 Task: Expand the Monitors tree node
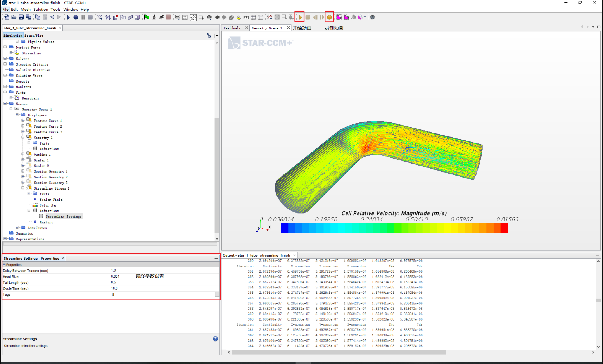pos(5,87)
